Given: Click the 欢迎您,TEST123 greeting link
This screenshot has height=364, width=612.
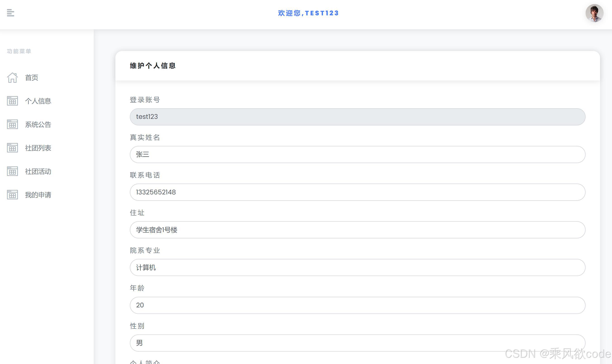Looking at the screenshot, I should click(x=308, y=13).
